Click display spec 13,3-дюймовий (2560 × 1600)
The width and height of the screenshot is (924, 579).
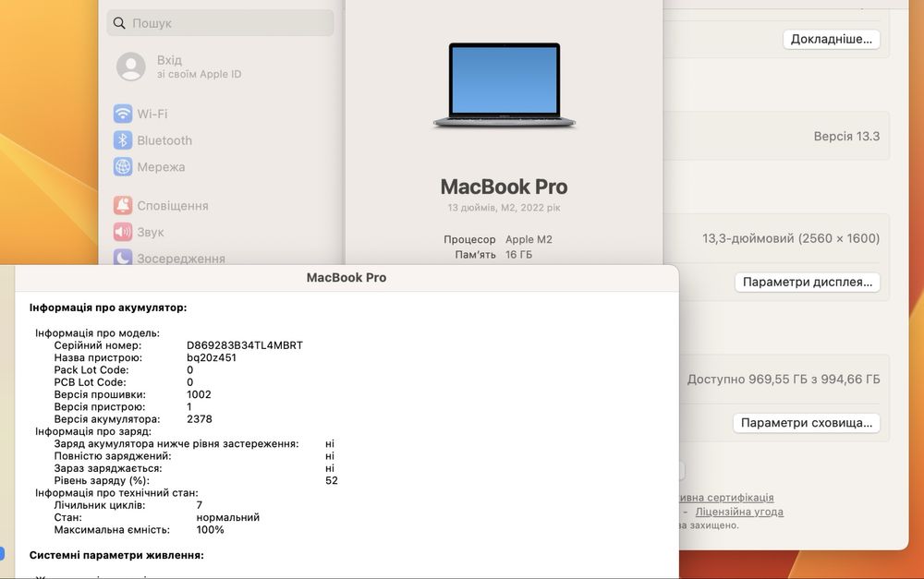pyautogui.click(x=791, y=238)
